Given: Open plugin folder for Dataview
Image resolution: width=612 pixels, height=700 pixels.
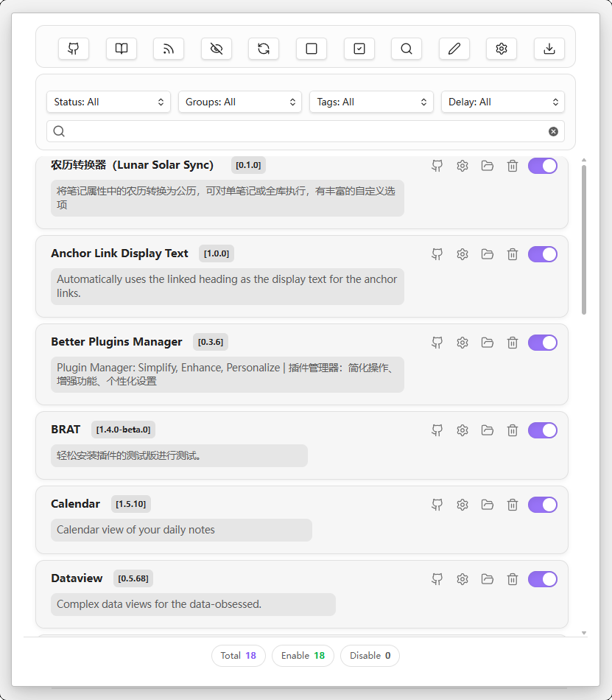Looking at the screenshot, I should (487, 579).
